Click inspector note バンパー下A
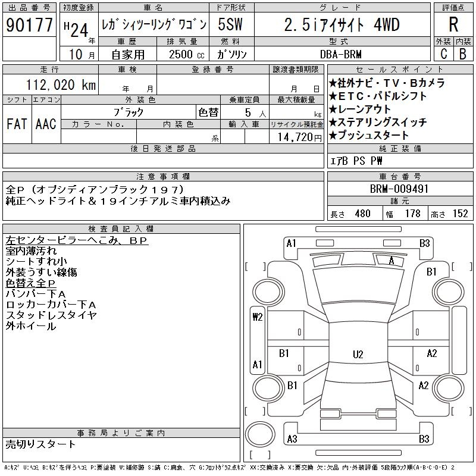 coord(36,294)
